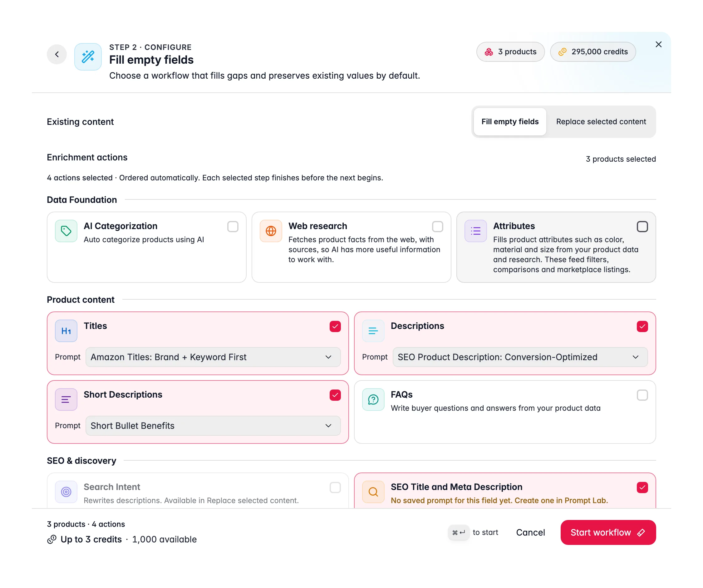Click the SEO Title magnifier icon
The image size is (703, 588).
pos(373,492)
